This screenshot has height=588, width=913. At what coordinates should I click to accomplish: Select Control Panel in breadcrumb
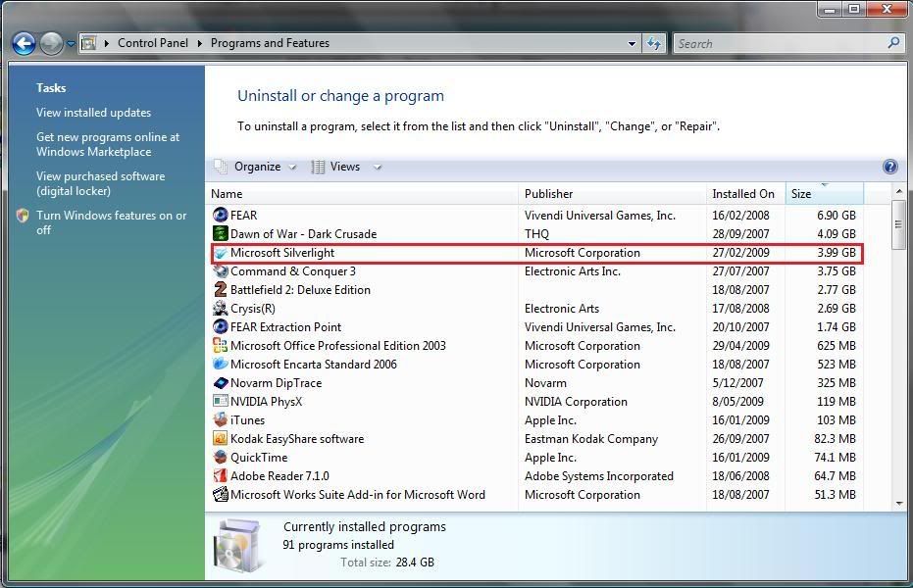pyautogui.click(x=153, y=43)
